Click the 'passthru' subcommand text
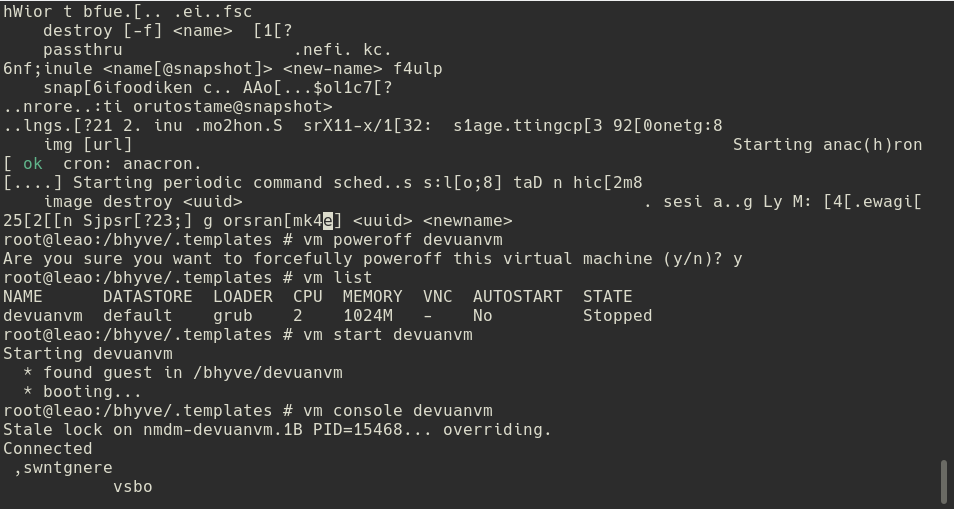954x509 pixels. click(83, 49)
